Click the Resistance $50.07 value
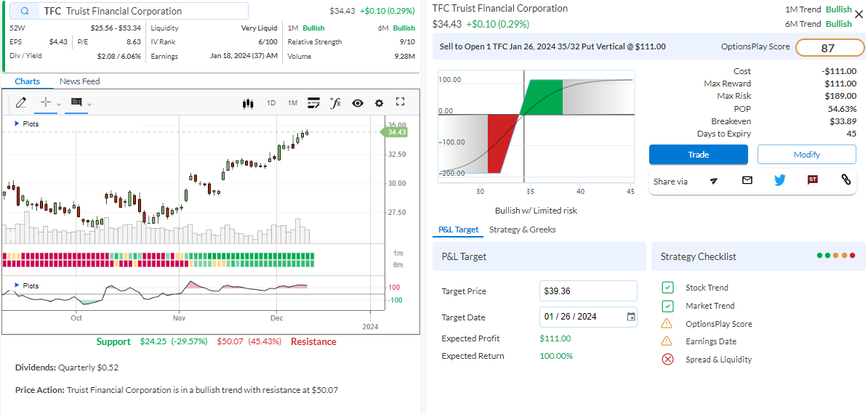The image size is (868, 414). (230, 341)
